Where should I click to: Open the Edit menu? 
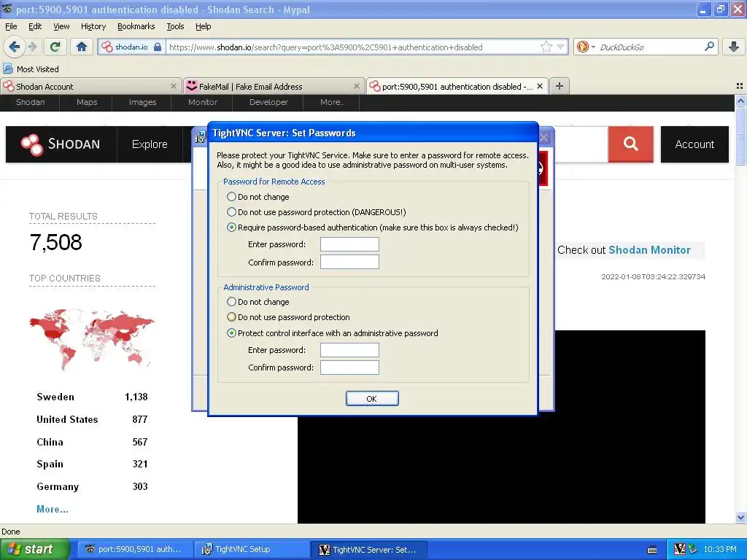tap(35, 26)
